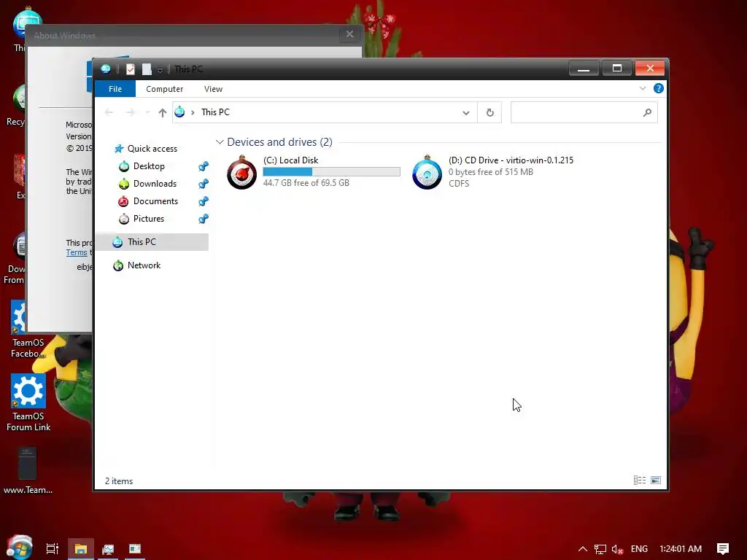Open the View ribbon tab
747x560 pixels.
[213, 89]
